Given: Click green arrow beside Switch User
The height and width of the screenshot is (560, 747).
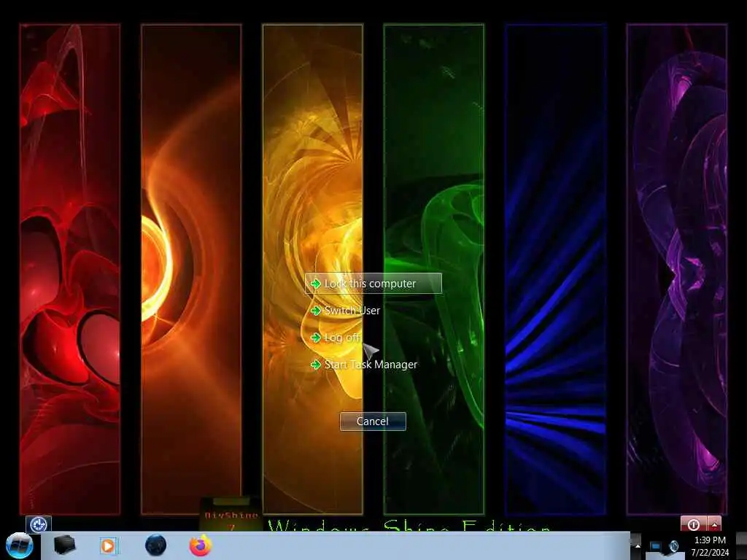Looking at the screenshot, I should 315,311.
